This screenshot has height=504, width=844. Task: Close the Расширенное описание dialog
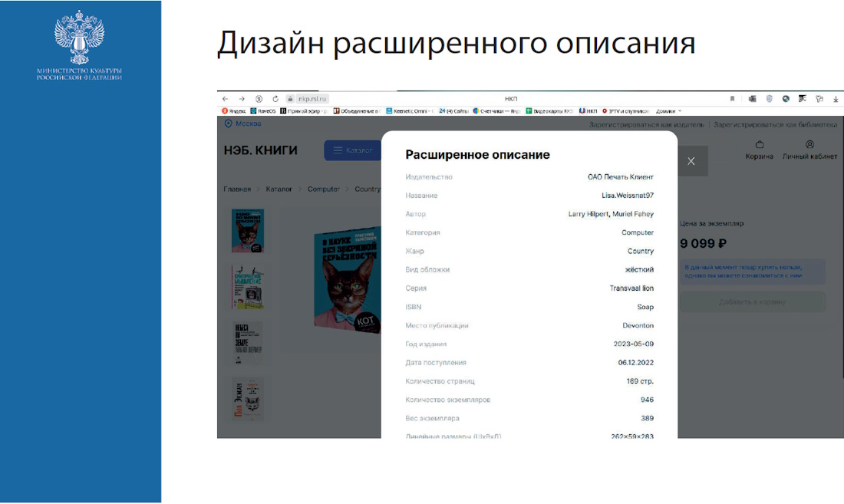[691, 161]
